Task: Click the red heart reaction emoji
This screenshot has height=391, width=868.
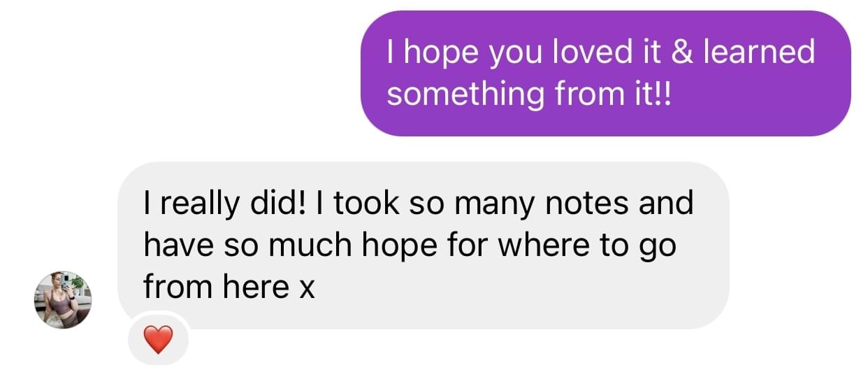Action: tap(158, 341)
